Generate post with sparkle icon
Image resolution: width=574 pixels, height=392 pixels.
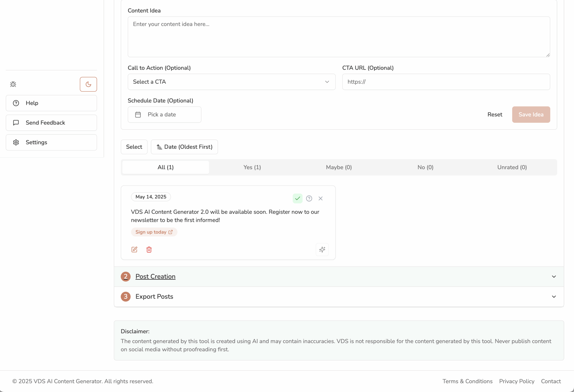click(x=322, y=250)
